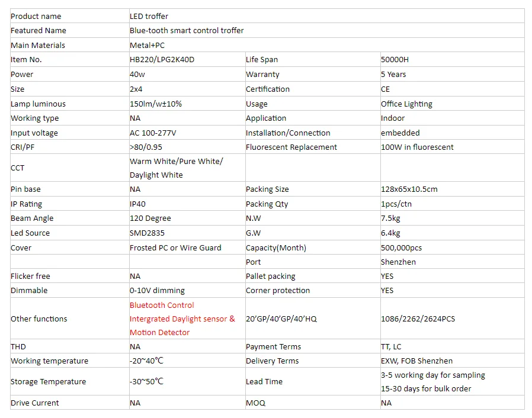Click the 'Blue-tooth smart control troffer' cell

coord(187,30)
